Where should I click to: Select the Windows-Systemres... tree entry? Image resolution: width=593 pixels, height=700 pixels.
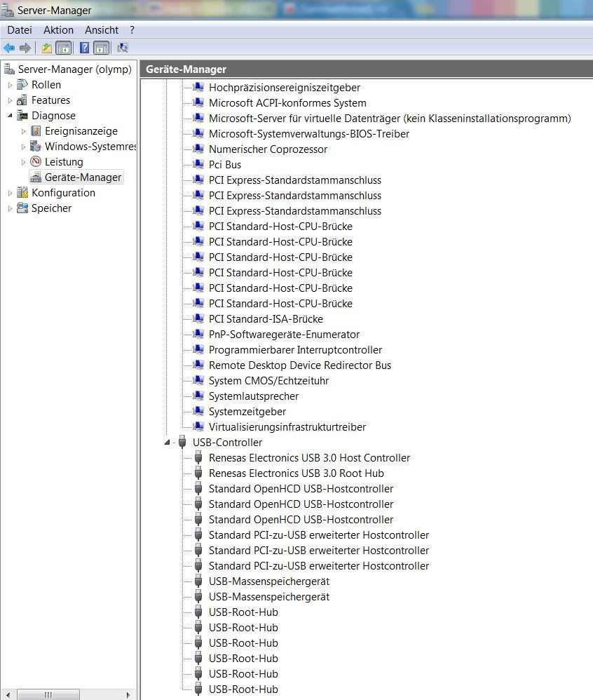tap(90, 147)
